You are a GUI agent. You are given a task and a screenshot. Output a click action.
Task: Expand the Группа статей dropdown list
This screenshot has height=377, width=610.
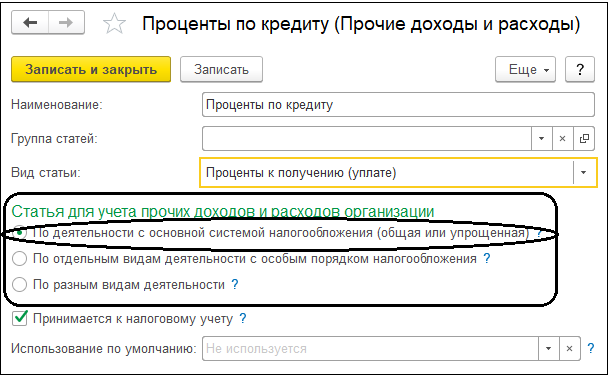pyautogui.click(x=542, y=139)
